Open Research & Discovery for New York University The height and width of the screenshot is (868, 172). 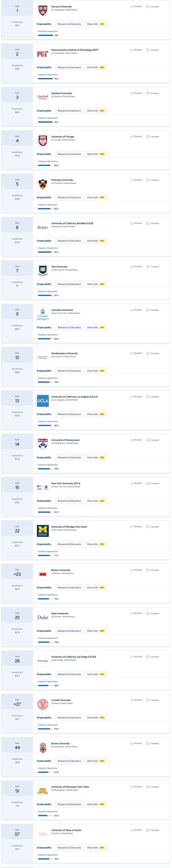coord(69,501)
